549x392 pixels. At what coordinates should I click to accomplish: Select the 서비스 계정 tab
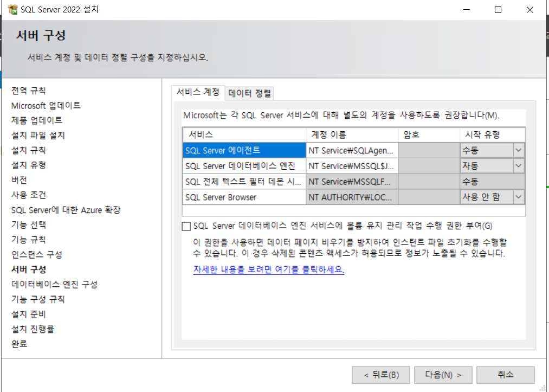point(198,92)
